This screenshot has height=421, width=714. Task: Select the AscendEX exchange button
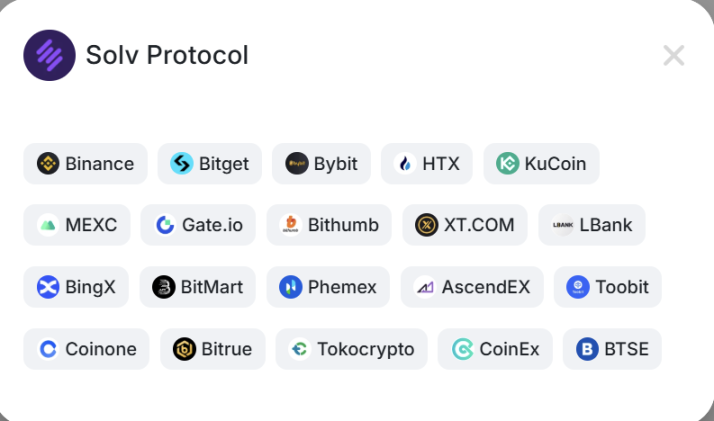pos(472,288)
